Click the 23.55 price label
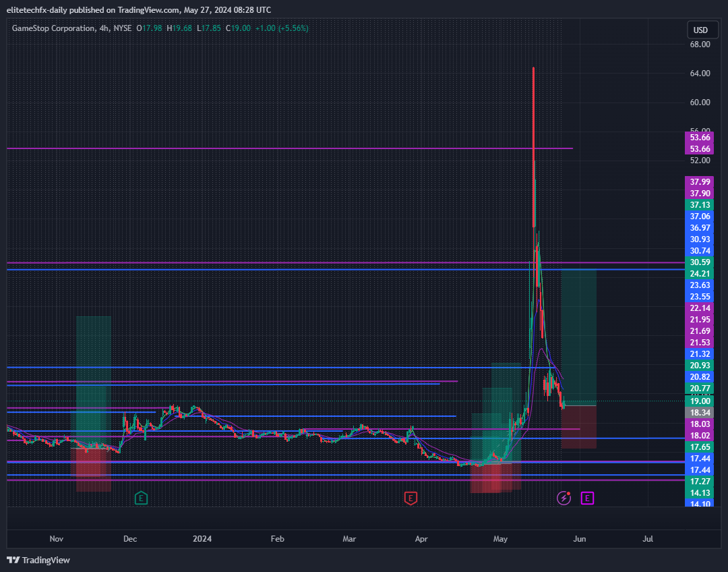 [x=699, y=296]
